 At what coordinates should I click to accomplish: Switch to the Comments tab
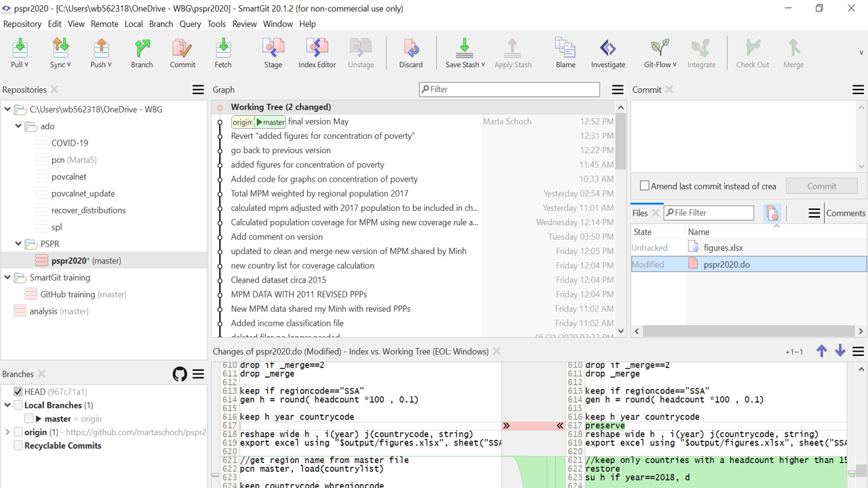[x=846, y=213]
